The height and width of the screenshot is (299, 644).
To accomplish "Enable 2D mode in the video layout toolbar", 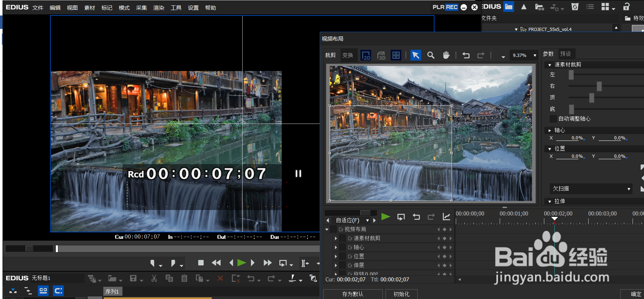I will [x=366, y=55].
